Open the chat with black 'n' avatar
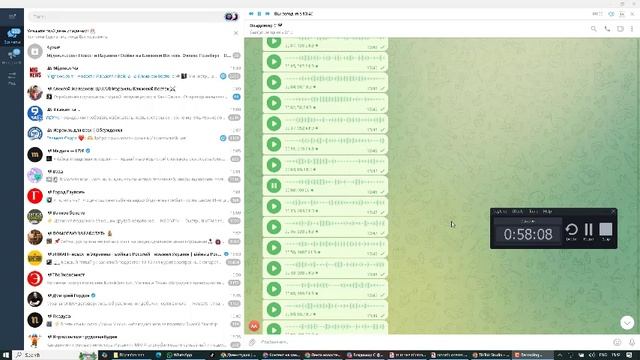This screenshot has height=360, width=640. coord(134,320)
